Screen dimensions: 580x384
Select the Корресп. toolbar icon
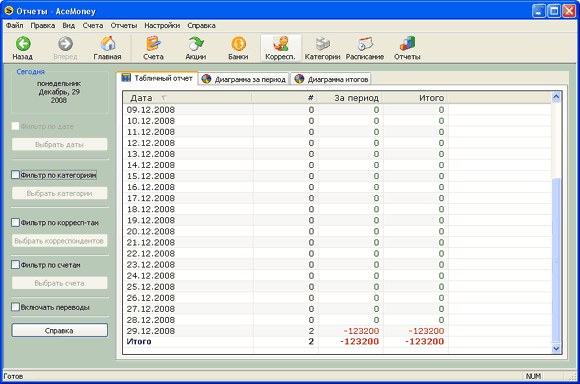tap(281, 44)
